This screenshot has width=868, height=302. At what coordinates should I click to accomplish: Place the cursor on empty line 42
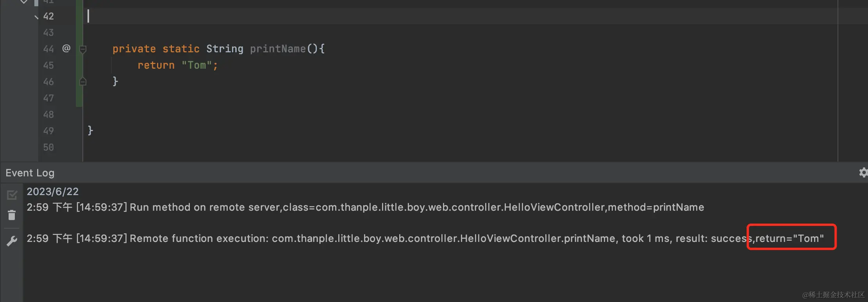point(461,16)
